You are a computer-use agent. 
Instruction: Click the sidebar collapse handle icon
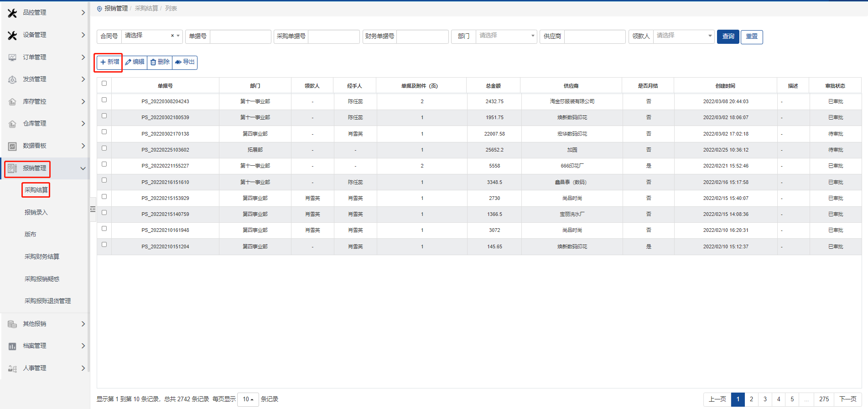coord(93,209)
